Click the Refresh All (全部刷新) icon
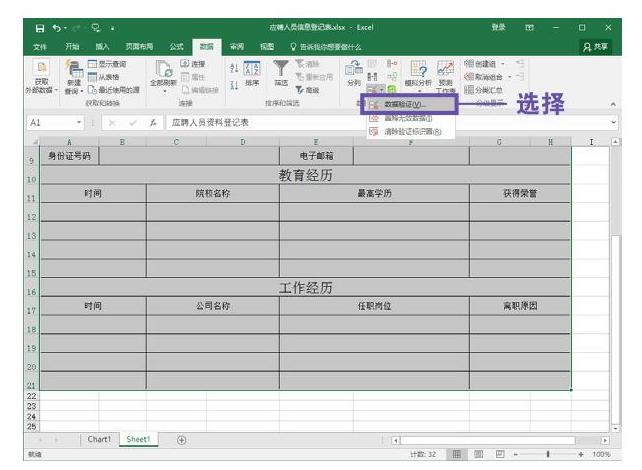This screenshot has width=642, height=470. coord(163,72)
